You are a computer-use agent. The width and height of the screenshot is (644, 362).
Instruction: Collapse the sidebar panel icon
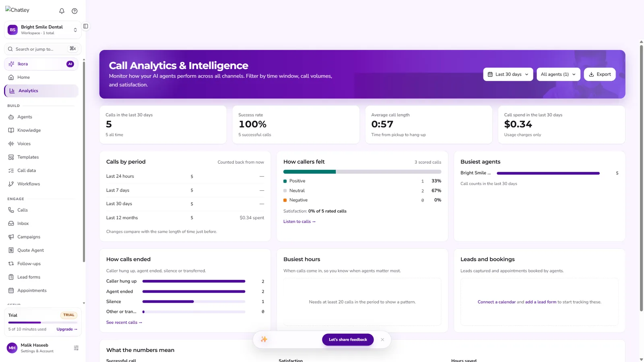[x=86, y=26]
